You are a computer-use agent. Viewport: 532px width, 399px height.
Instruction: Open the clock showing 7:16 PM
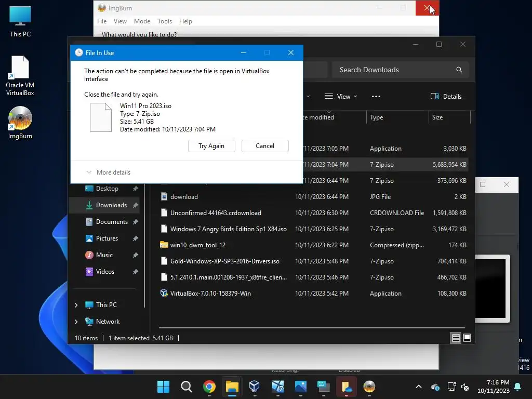click(494, 387)
